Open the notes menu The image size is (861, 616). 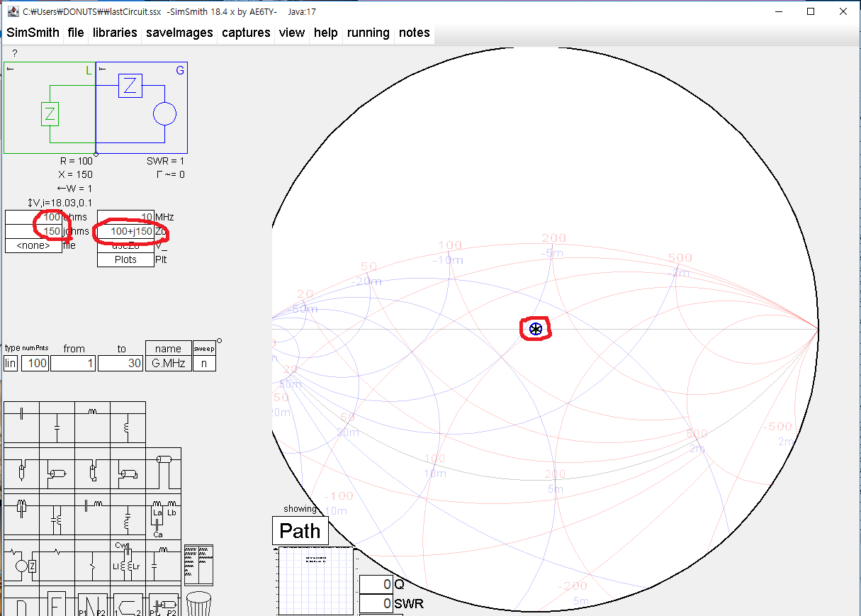pos(415,33)
